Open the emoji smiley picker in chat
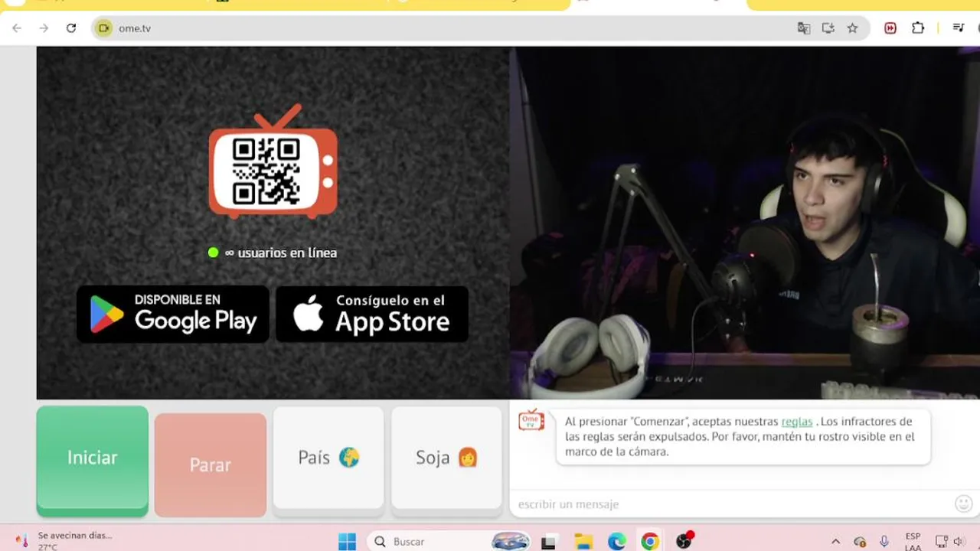The height and width of the screenshot is (551, 980). tap(964, 504)
